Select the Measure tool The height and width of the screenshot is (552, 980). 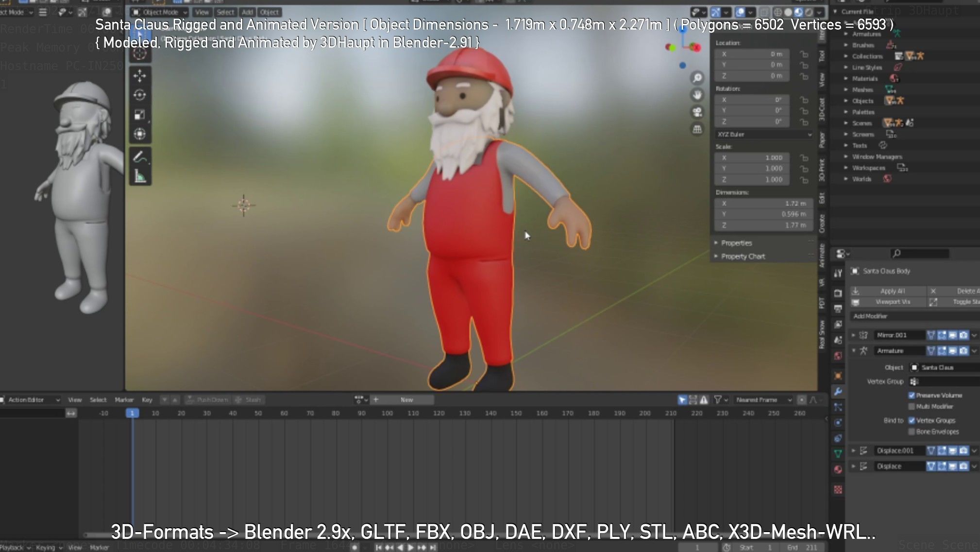click(140, 176)
